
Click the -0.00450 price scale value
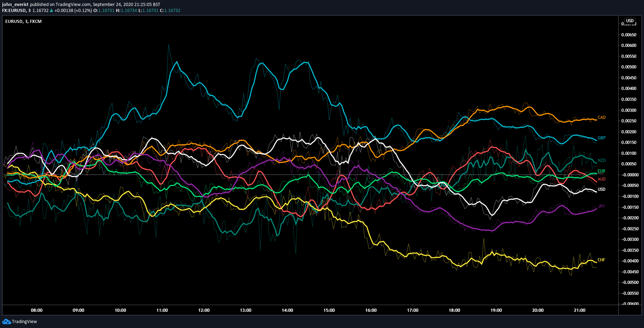click(x=630, y=272)
